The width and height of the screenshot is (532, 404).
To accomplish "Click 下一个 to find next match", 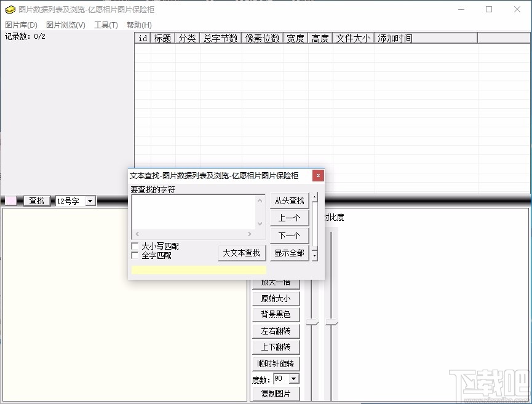I will (x=289, y=235).
